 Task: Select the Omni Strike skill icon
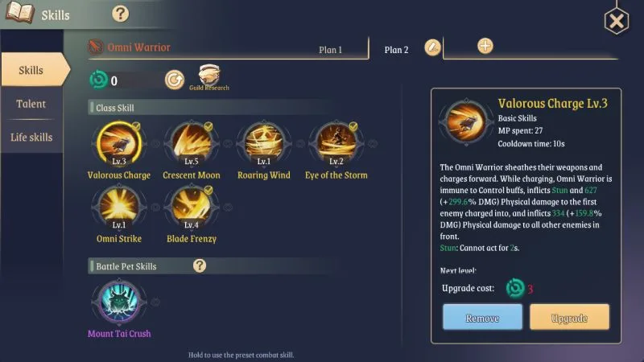119,207
